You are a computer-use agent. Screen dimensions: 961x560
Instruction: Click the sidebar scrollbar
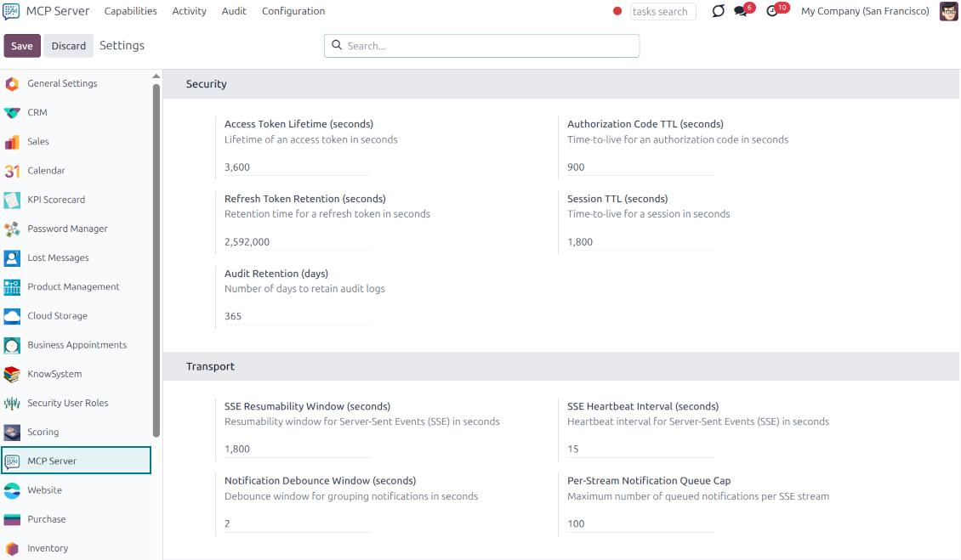point(156,255)
